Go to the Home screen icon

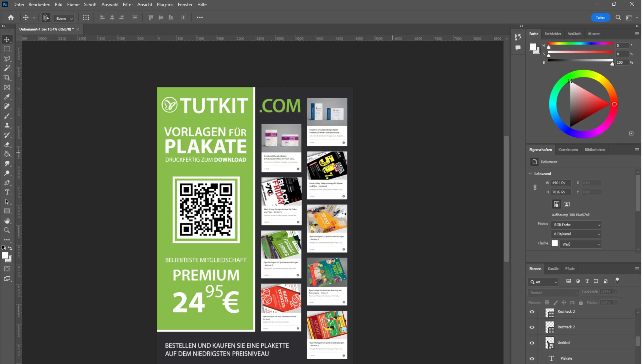point(11,17)
